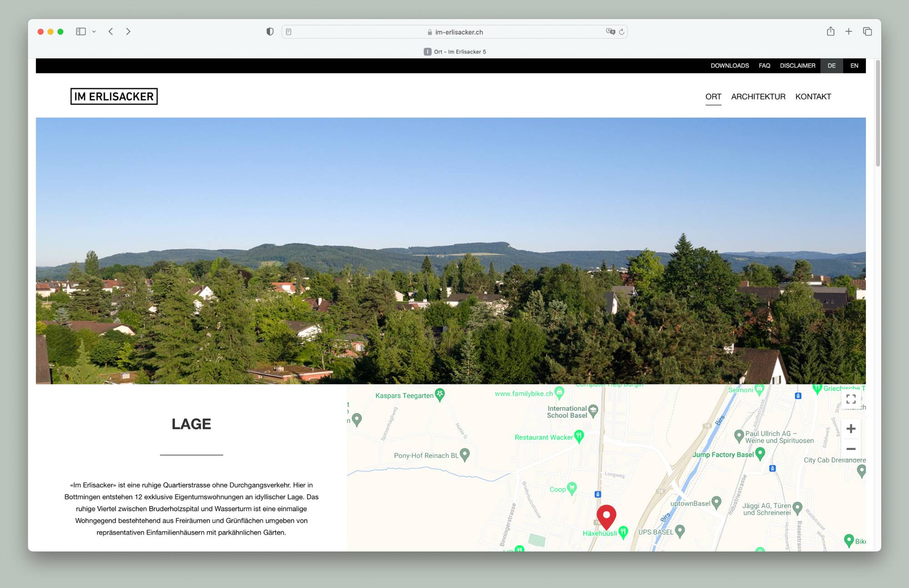Show the Reader view icon in address bar

click(x=289, y=32)
